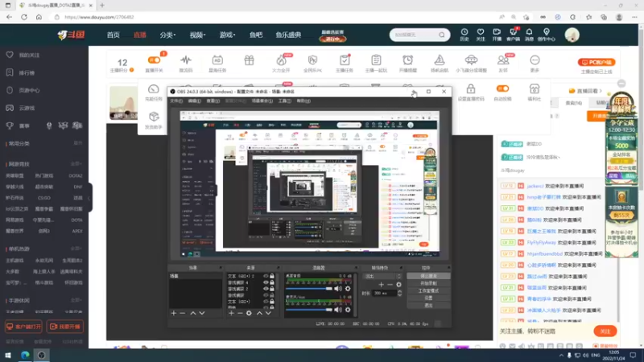Click 停止推流 button in OBS controls
The width and height of the screenshot is (644, 362).
[x=428, y=276]
